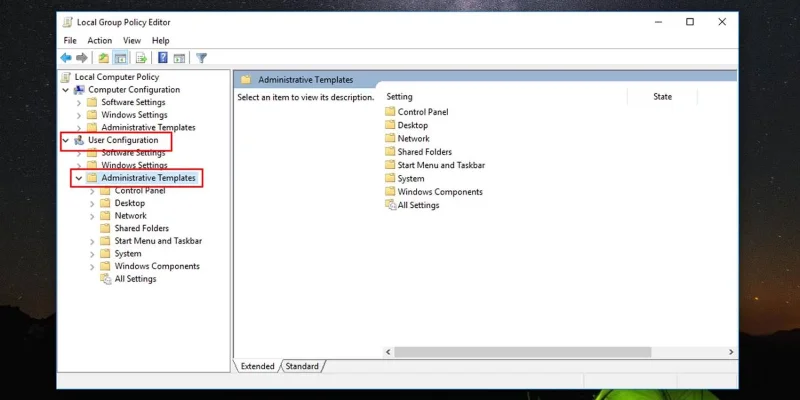The image size is (800, 400).
Task: Toggle the console tree show/hide icon
Action: tap(120, 58)
